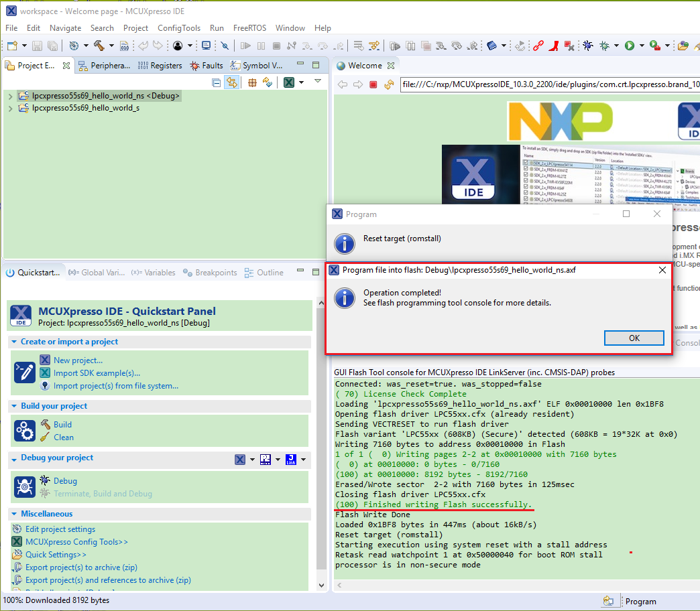This screenshot has height=611, width=700.
Task: Switch to the Registers tab
Action: [x=160, y=66]
